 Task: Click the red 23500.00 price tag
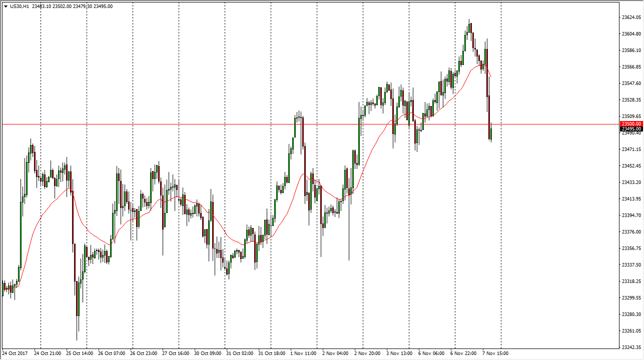coord(631,123)
